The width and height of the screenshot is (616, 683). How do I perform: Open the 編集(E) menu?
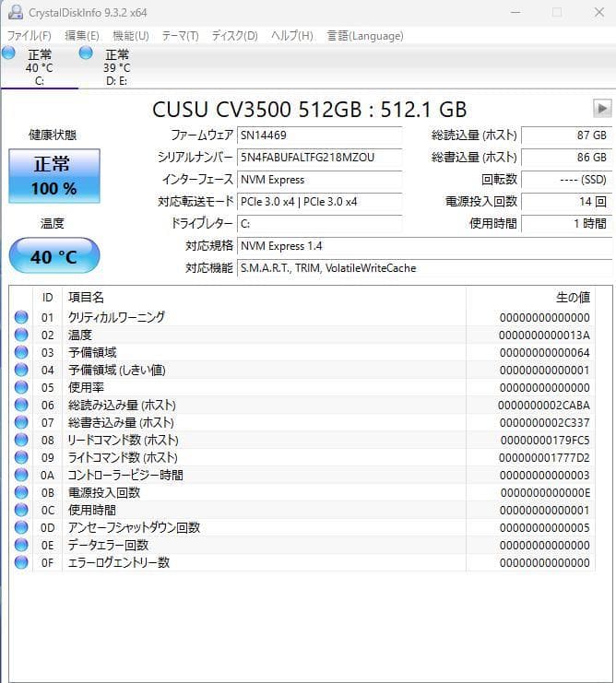(x=81, y=35)
